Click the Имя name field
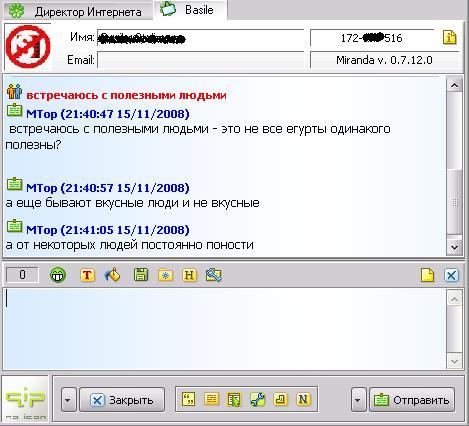Screen dimensions: 469x426 click(200, 38)
